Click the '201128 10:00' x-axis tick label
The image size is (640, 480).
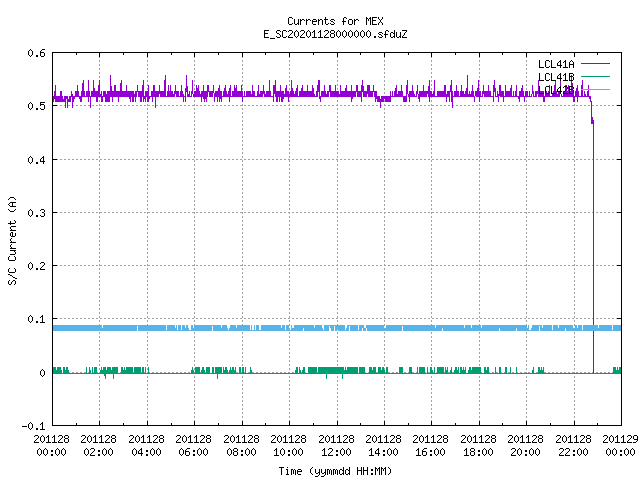(289, 446)
